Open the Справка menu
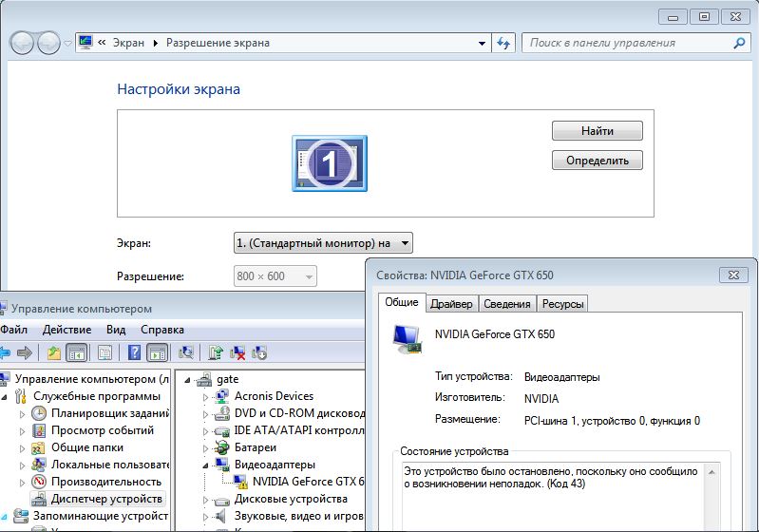 coord(162,330)
